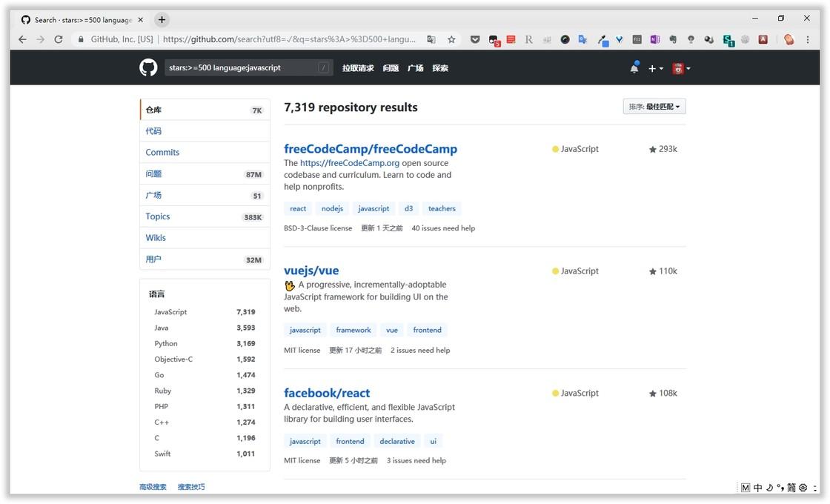Open the 最佳匹配 sort dropdown
Image resolution: width=830 pixels, height=504 pixels.
pyautogui.click(x=654, y=106)
